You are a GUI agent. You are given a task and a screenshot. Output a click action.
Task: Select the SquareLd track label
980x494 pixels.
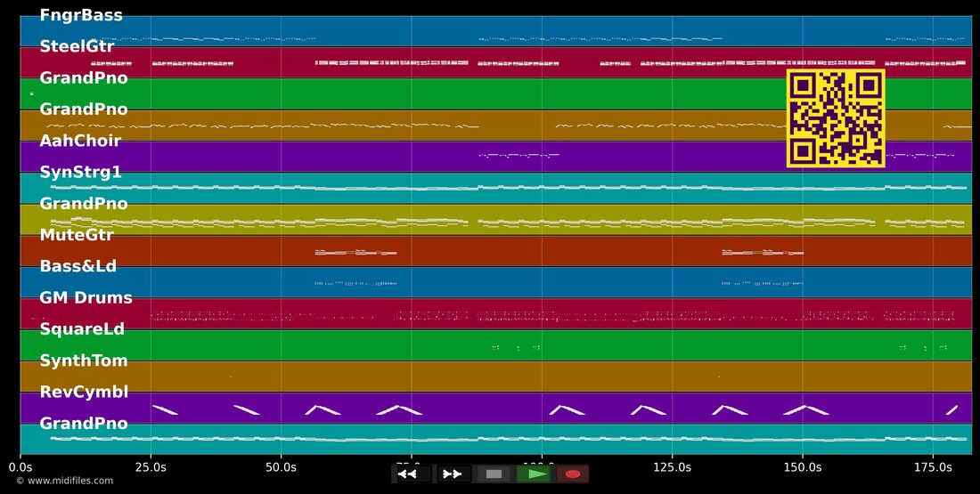click(x=82, y=329)
